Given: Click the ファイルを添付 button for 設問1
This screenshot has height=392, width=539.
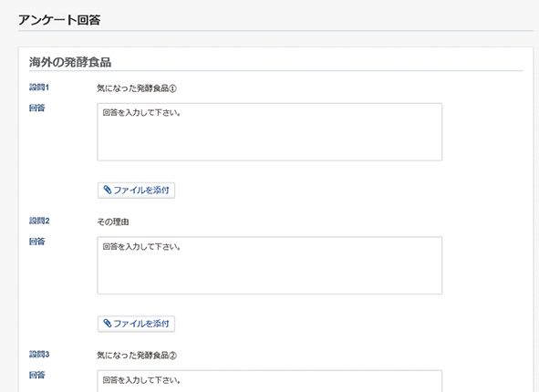Looking at the screenshot, I should tap(136, 191).
